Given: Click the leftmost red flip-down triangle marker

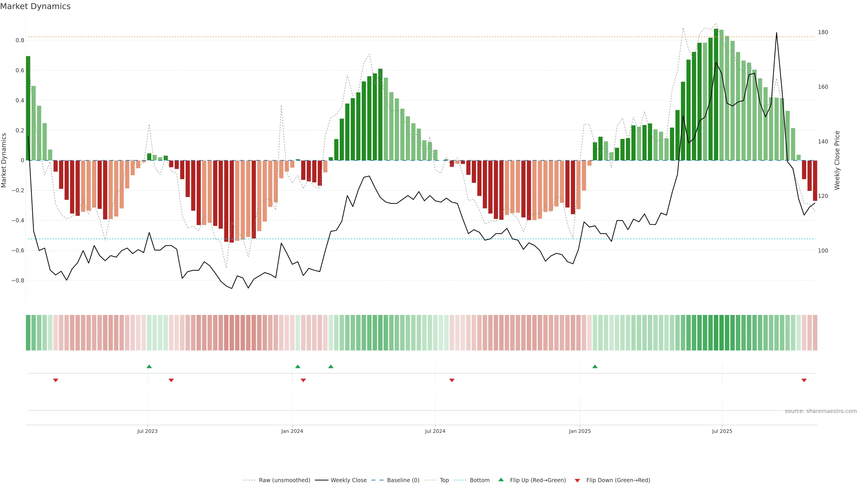Looking at the screenshot, I should click(56, 380).
